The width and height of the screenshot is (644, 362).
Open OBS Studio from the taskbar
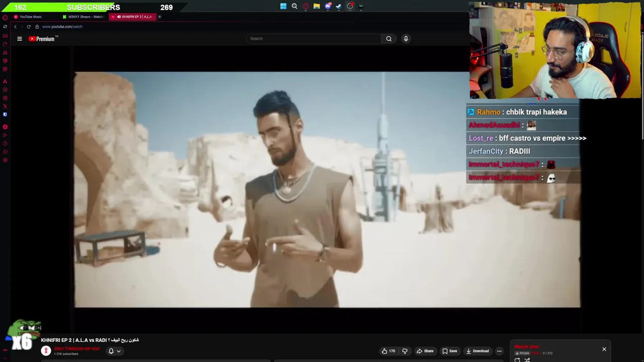click(350, 7)
